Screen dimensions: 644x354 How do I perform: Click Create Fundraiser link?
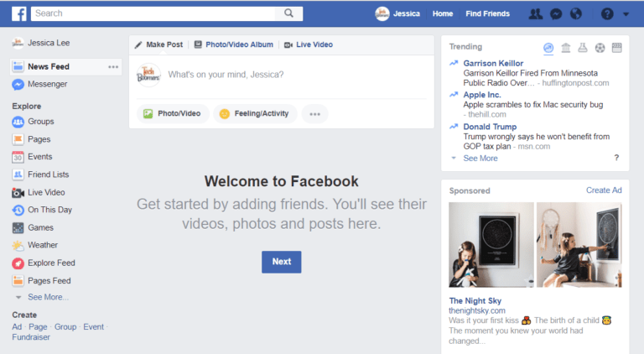31,337
